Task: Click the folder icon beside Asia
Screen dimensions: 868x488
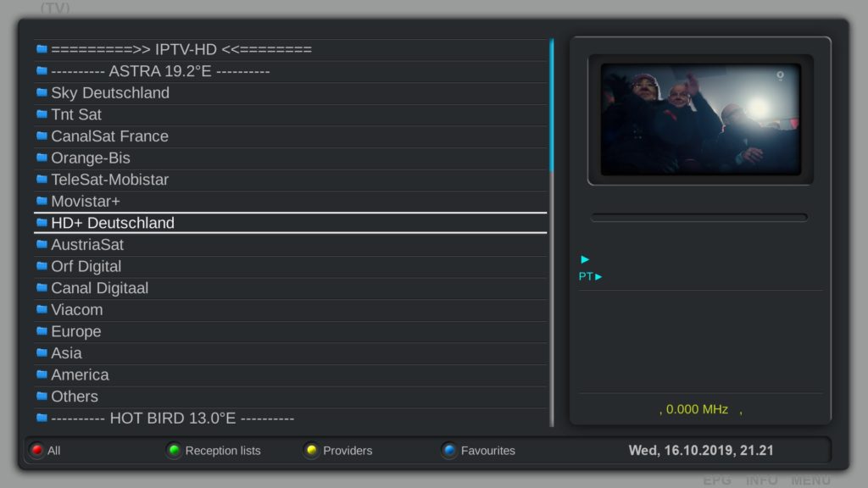Action: click(42, 352)
